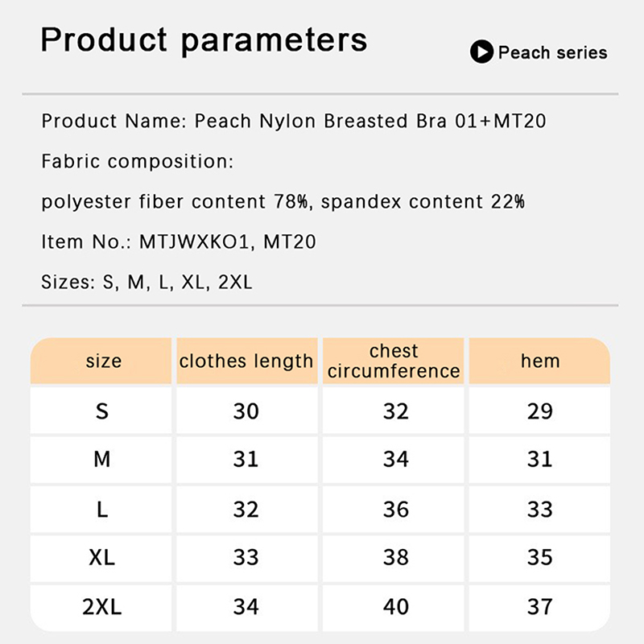Image resolution: width=644 pixels, height=644 pixels.
Task: Click the hem column header
Action: point(539,361)
